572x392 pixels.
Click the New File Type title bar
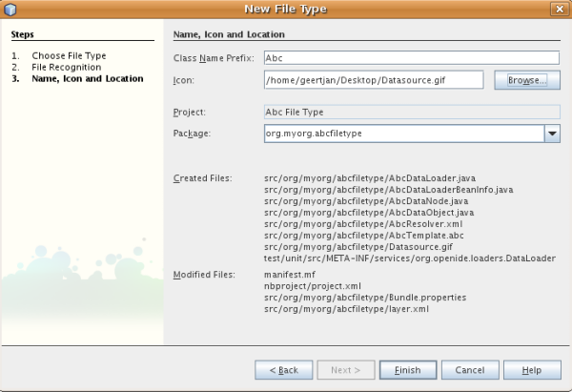click(x=286, y=9)
